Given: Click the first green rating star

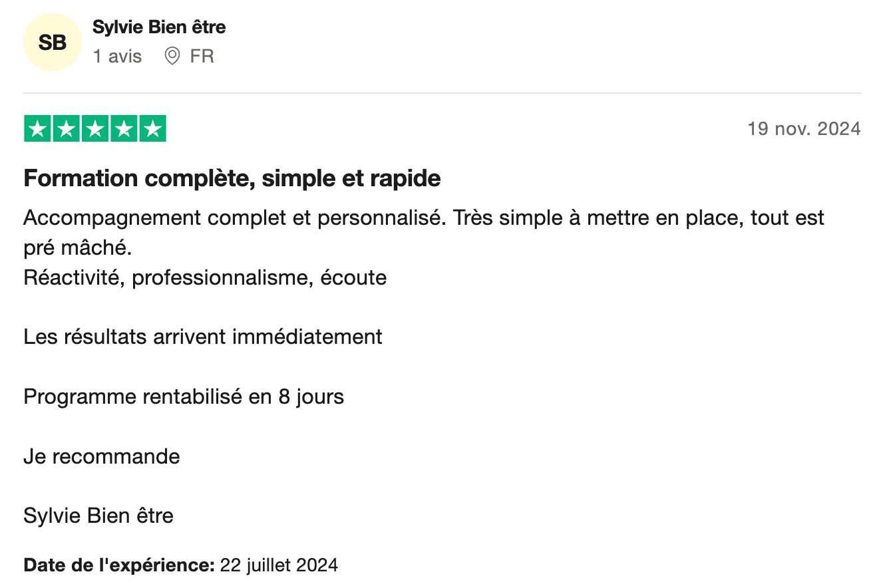Looking at the screenshot, I should click(x=37, y=129).
